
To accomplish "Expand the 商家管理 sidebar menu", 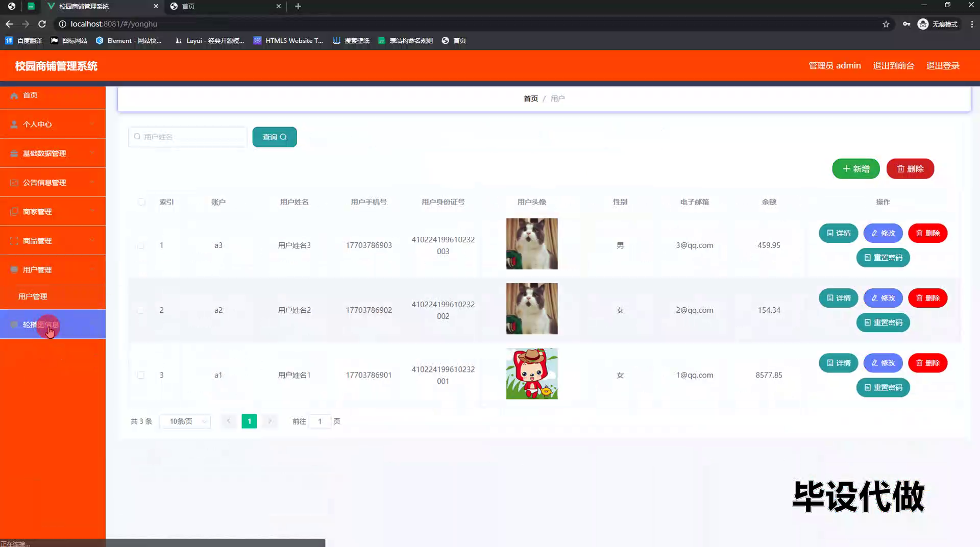I will point(53,211).
